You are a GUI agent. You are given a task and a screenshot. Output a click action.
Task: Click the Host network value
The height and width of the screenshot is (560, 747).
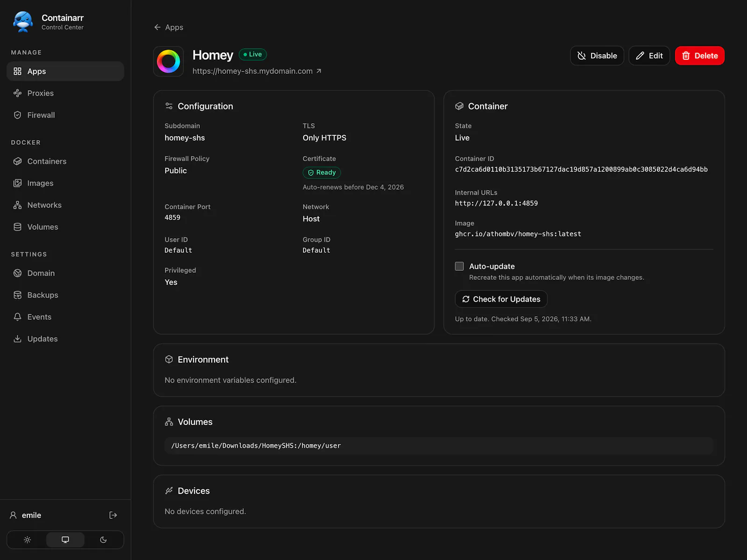click(311, 219)
